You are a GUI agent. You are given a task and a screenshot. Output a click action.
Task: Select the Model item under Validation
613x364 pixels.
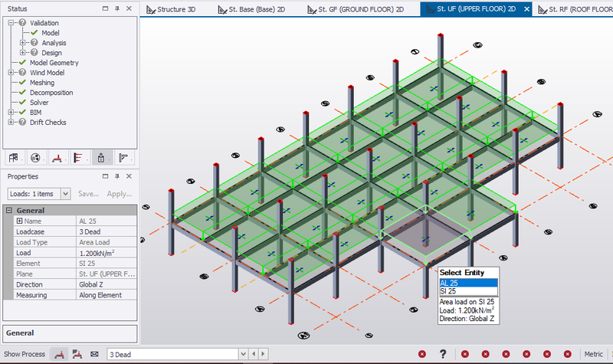point(51,33)
